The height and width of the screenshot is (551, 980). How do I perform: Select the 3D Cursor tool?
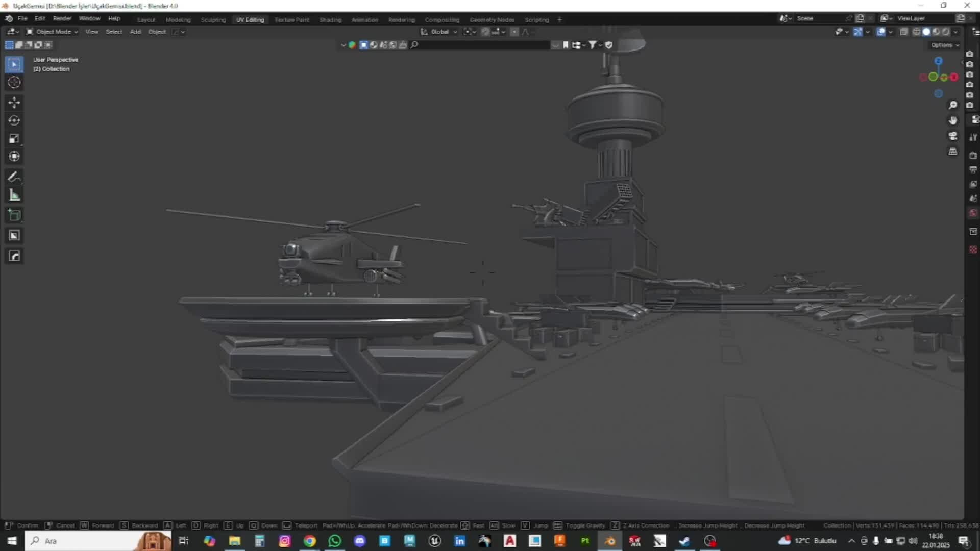tap(14, 82)
